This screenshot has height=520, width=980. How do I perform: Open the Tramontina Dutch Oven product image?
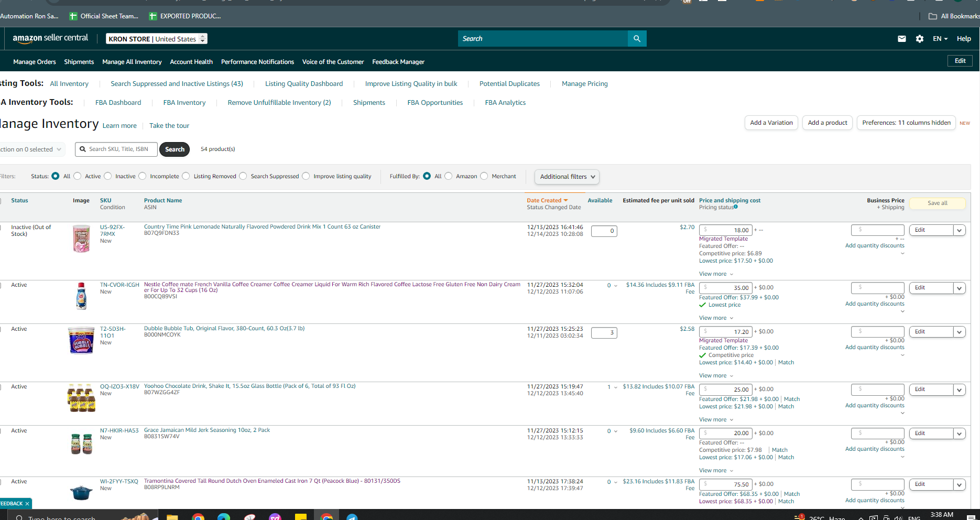click(81, 493)
